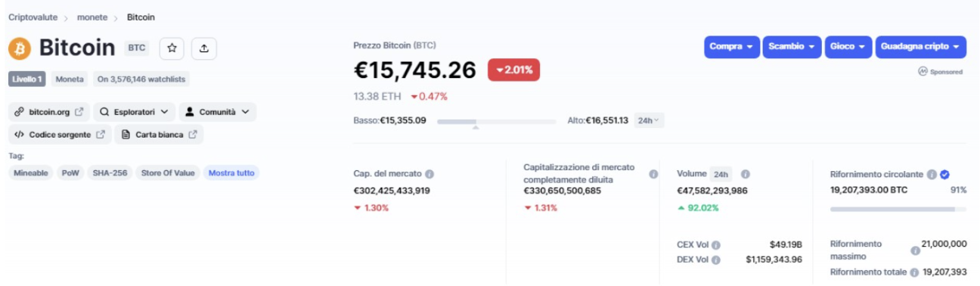The width and height of the screenshot is (980, 286).
Task: Go to Criptovalute breadcrumb
Action: pyautogui.click(x=34, y=17)
